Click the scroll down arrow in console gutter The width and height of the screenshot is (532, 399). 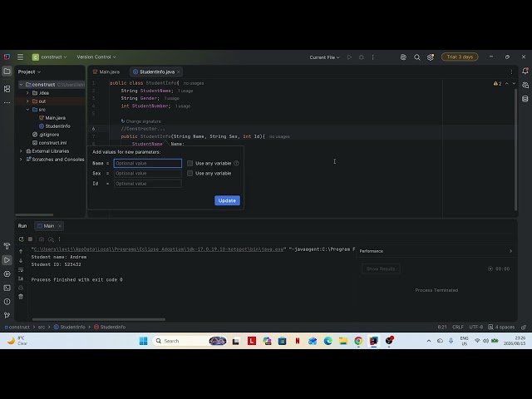click(x=21, y=260)
